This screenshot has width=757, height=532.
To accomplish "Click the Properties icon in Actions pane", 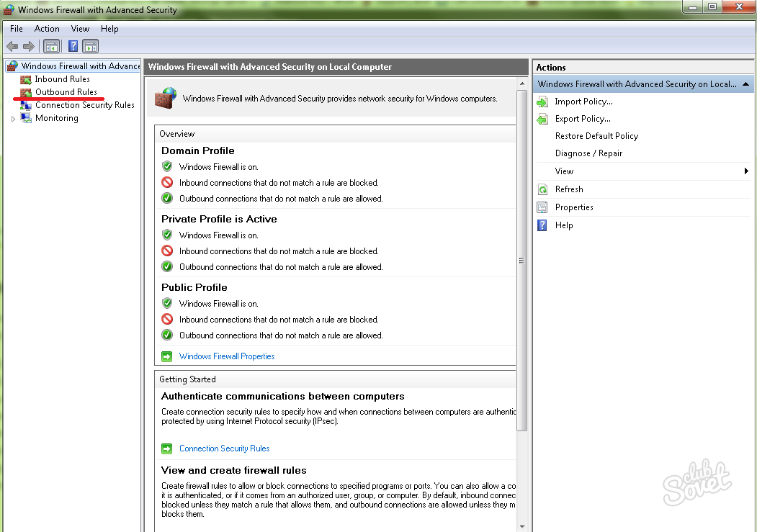I will pos(542,208).
